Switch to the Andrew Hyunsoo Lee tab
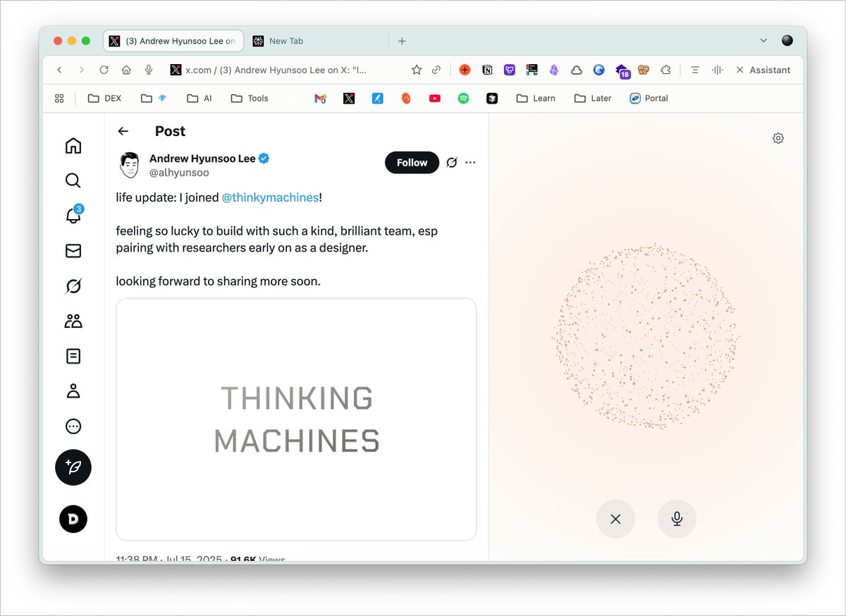This screenshot has width=846, height=616. click(x=174, y=41)
